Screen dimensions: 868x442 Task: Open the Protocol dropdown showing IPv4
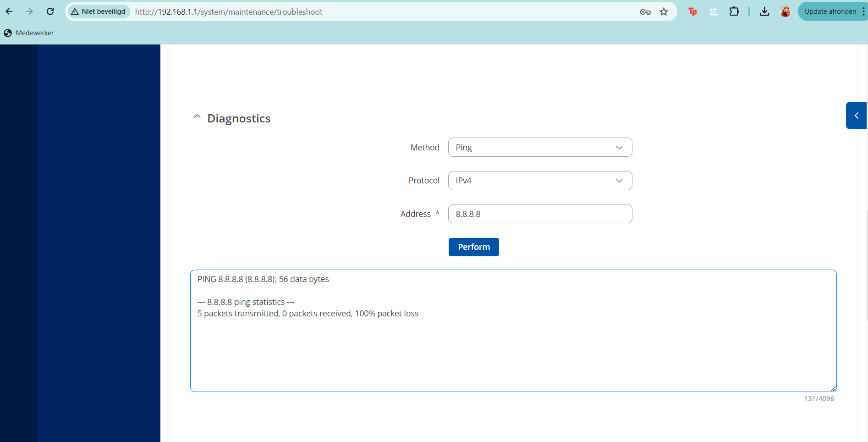[540, 181]
